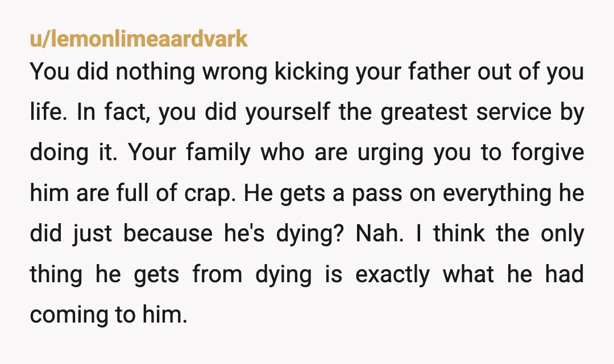
Task: Select the word "father" in the comment
Action: pos(439,71)
